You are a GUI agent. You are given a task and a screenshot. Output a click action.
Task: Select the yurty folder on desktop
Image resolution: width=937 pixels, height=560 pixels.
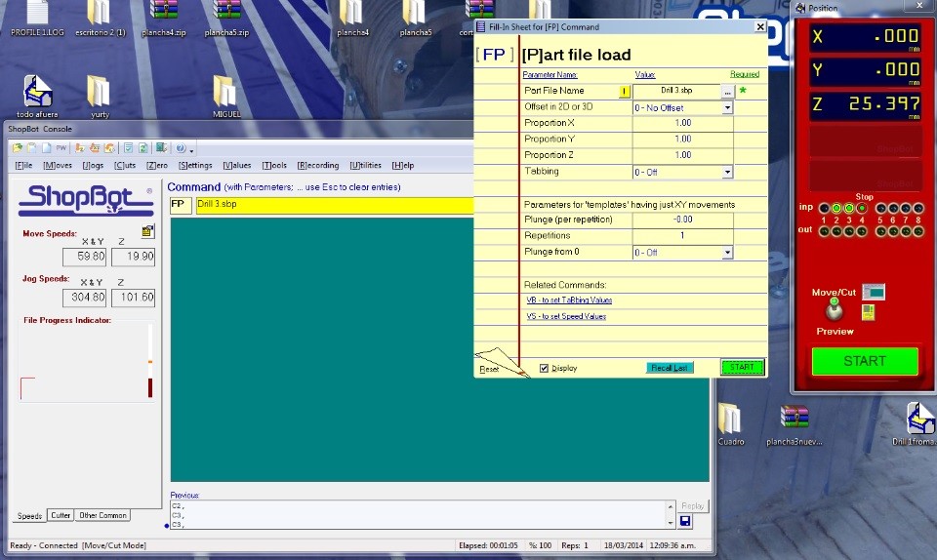pyautogui.click(x=100, y=97)
